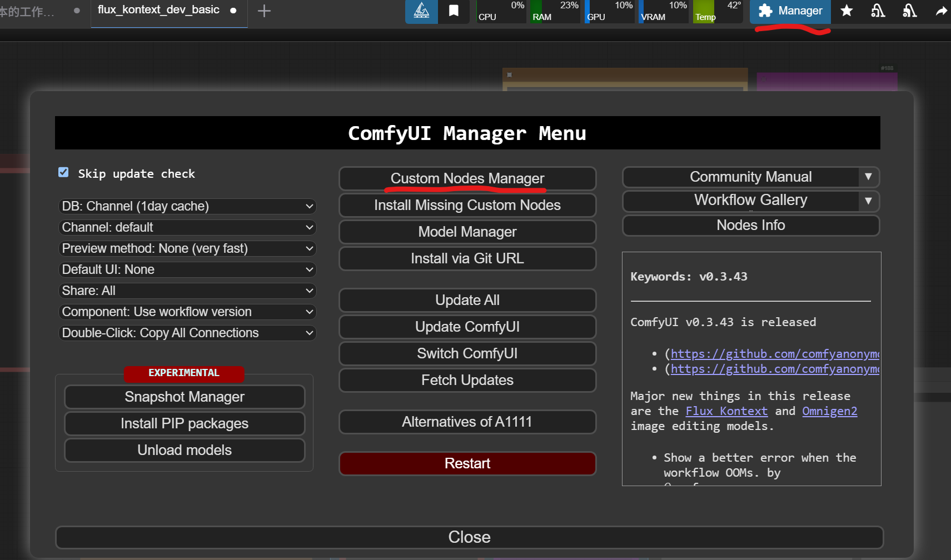The width and height of the screenshot is (951, 560).
Task: Click the RAM usage monitor
Action: pyautogui.click(x=555, y=11)
